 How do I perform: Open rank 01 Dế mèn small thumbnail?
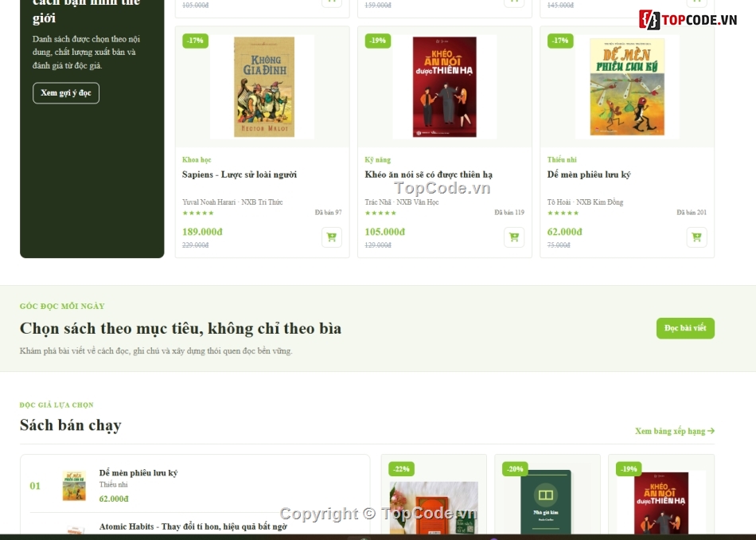point(74,486)
